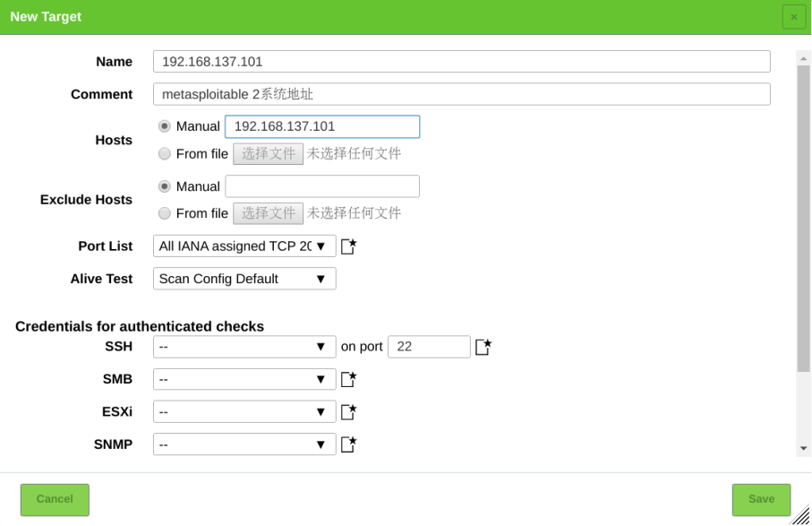Click the SSH port number field
Screen dimensions: 812x526
tap(429, 347)
